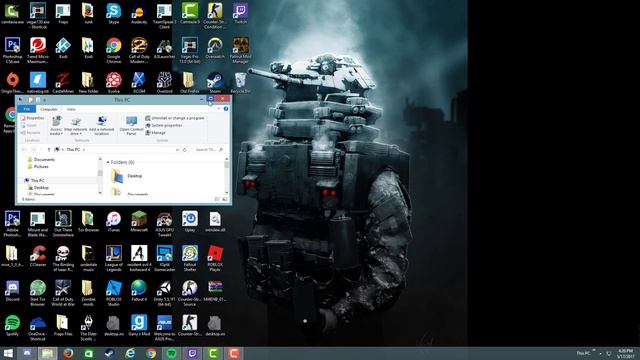
Task: Click Uninstall or change a program
Action: 175,118
